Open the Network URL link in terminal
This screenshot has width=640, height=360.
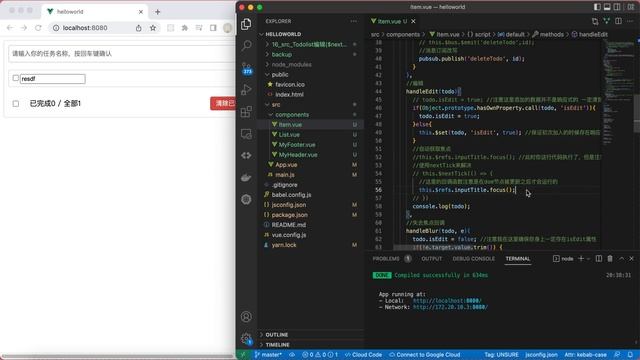point(450,307)
